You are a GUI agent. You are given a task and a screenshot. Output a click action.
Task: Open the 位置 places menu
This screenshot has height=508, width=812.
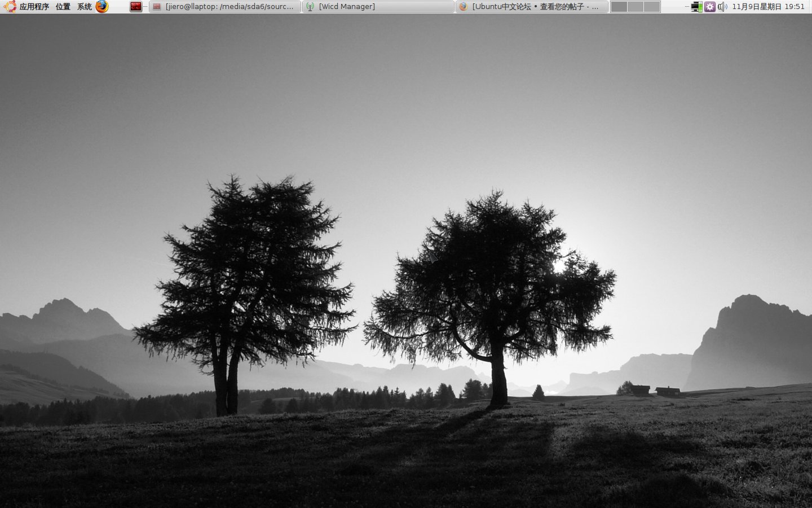click(63, 7)
